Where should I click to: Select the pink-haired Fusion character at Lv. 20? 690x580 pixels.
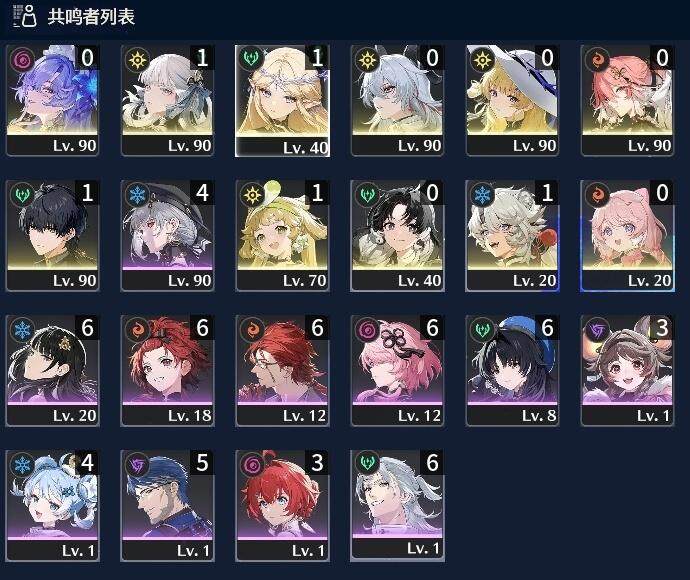coord(628,235)
